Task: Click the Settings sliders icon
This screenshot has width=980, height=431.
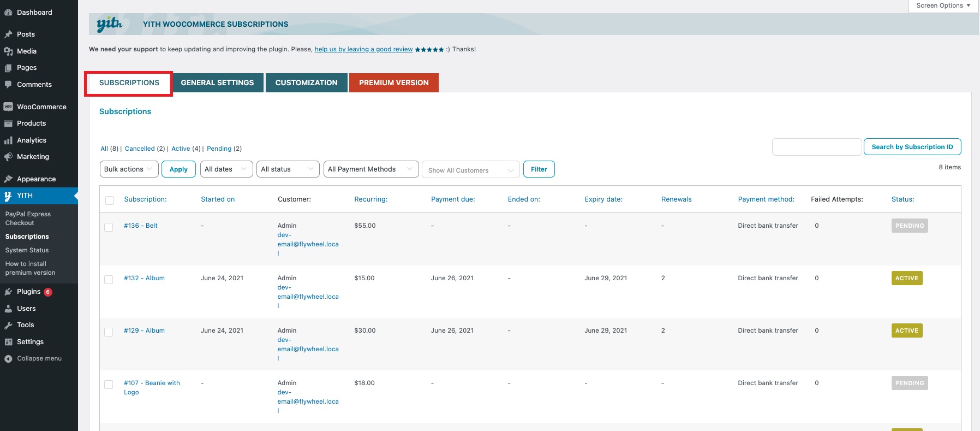Action: point(8,342)
